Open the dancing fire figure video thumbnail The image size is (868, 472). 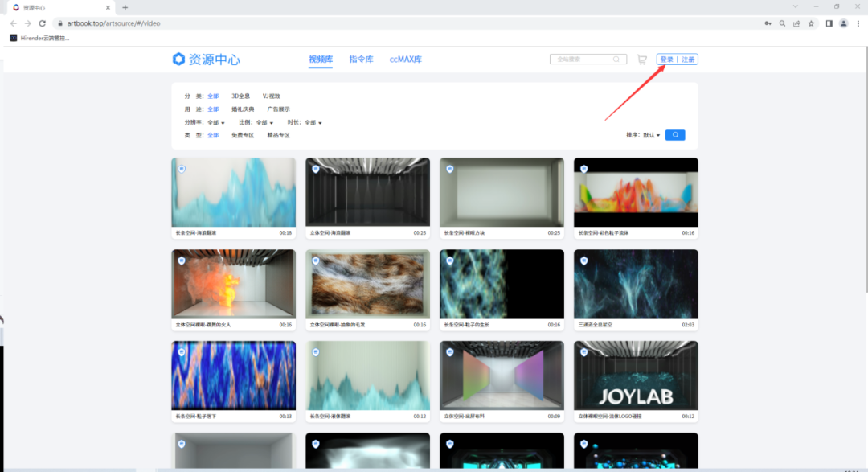point(234,284)
